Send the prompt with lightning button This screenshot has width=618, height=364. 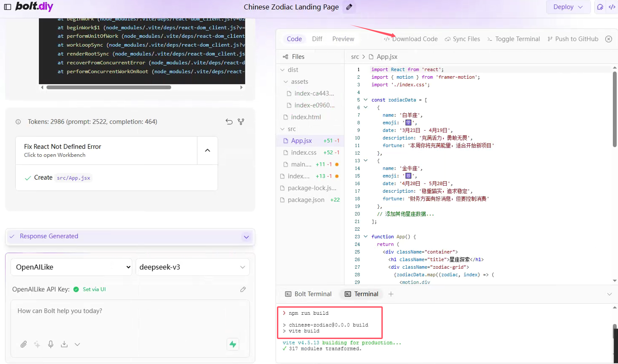point(233,344)
